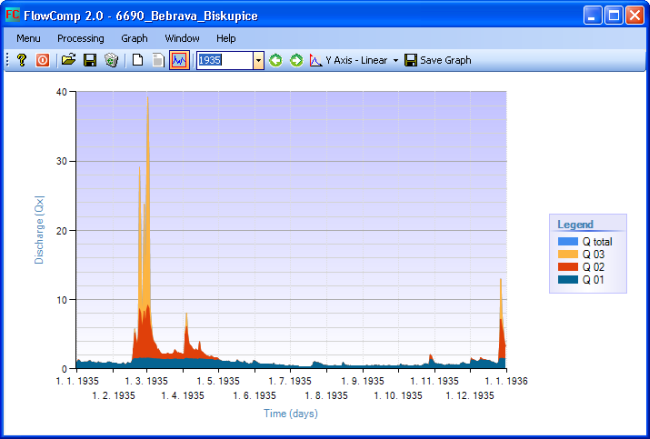Click the FC application icon in title bar
The width and height of the screenshot is (650, 439).
[12, 15]
